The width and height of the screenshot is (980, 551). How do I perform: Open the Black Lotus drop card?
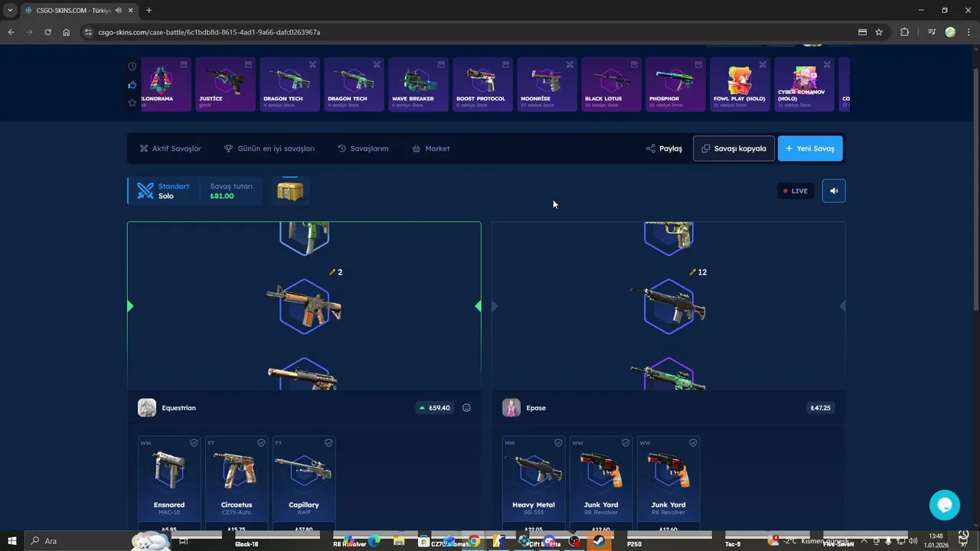[x=611, y=84]
